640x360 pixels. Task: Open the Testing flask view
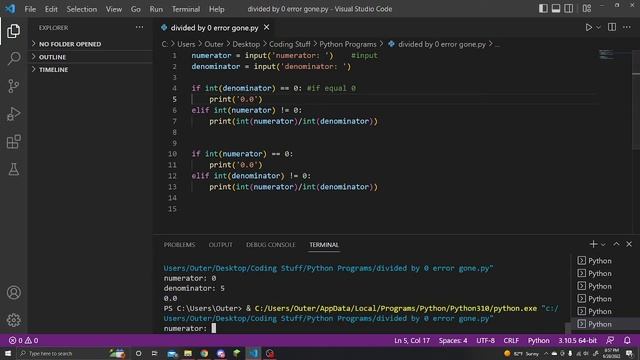click(13, 169)
